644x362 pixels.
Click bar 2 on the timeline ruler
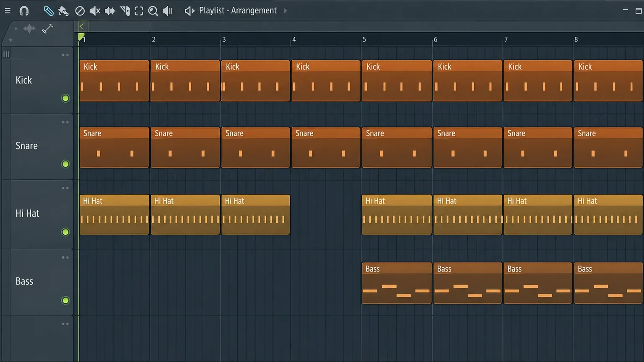click(x=153, y=39)
